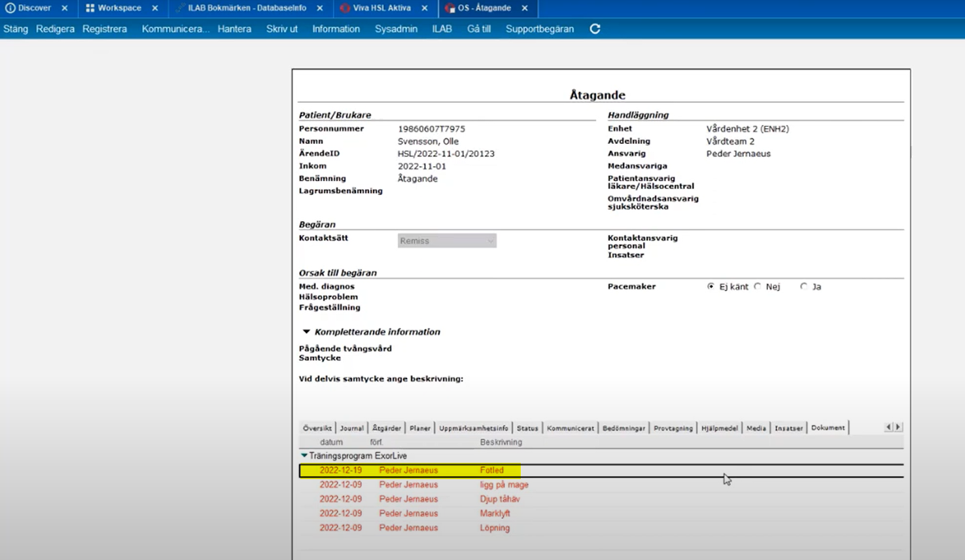
Task: Open the Dokument section tab
Action: [828, 428]
